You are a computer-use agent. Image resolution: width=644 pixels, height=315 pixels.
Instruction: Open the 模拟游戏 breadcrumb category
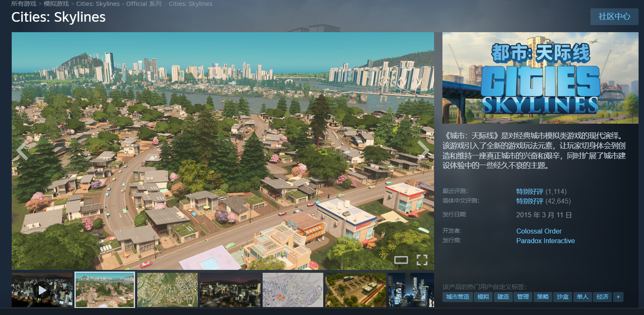coord(56,4)
